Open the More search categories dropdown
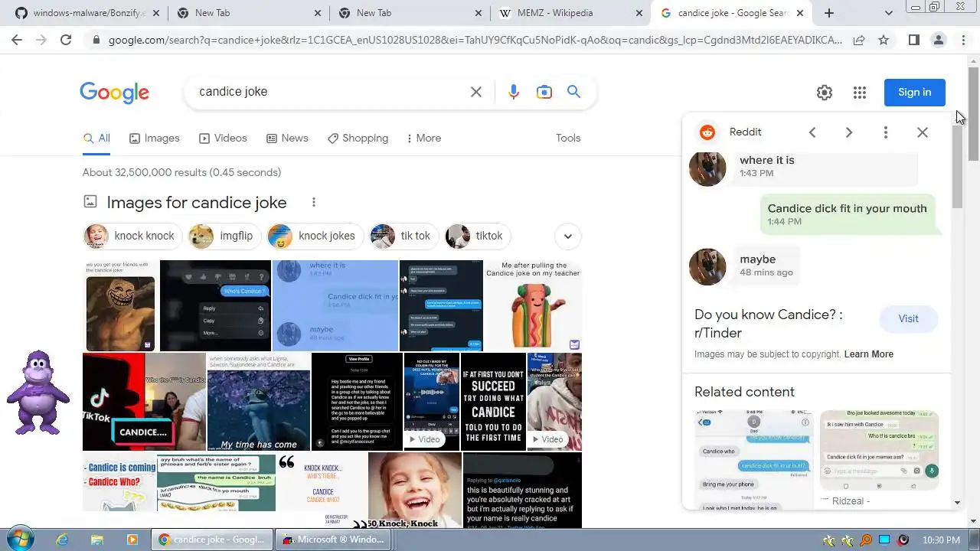Viewport: 980px width, 551px height. point(423,139)
